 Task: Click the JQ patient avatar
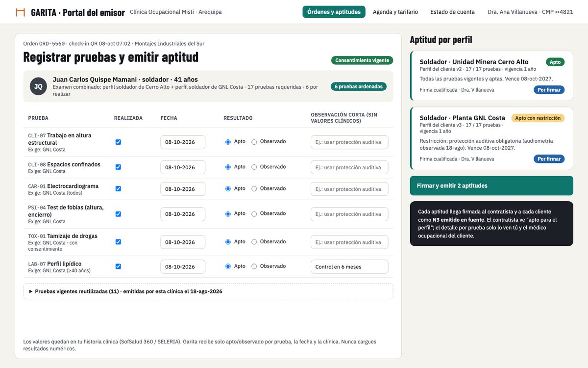coord(38,86)
